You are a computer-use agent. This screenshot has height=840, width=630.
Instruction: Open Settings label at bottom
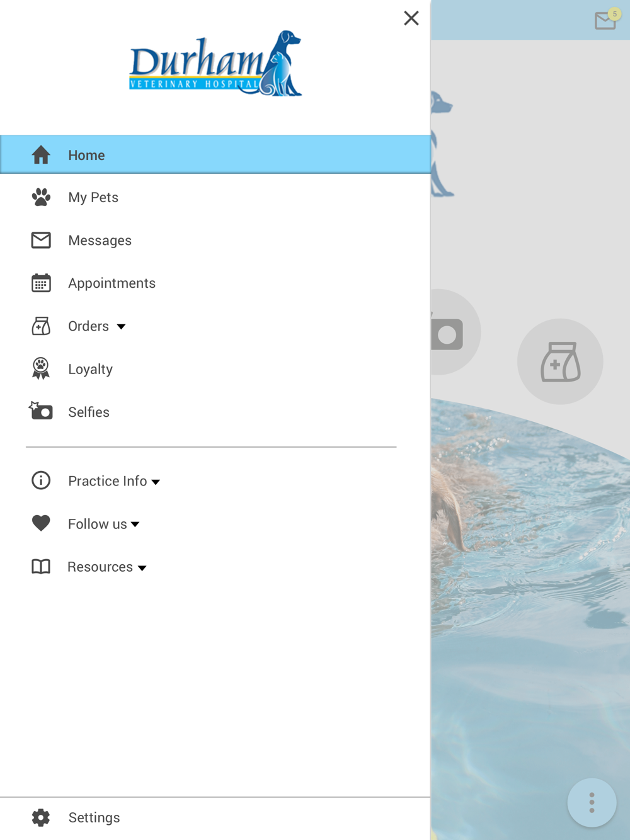tap(94, 817)
